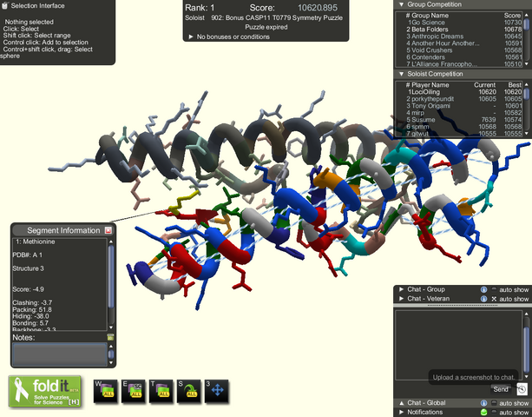Click the puzzle title 902: Bonus CASP11 T0779
This screenshot has height=417, width=532.
pyautogui.click(x=277, y=17)
